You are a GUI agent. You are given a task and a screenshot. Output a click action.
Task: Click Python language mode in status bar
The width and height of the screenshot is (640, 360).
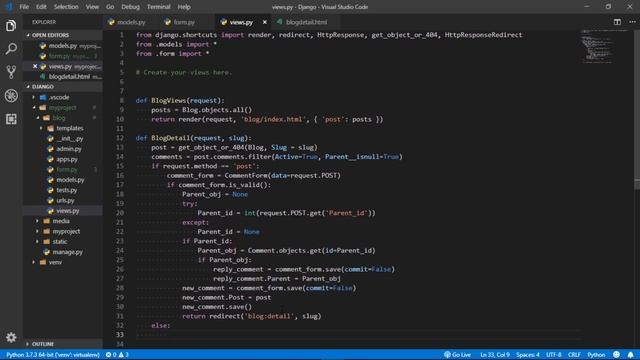click(x=596, y=355)
